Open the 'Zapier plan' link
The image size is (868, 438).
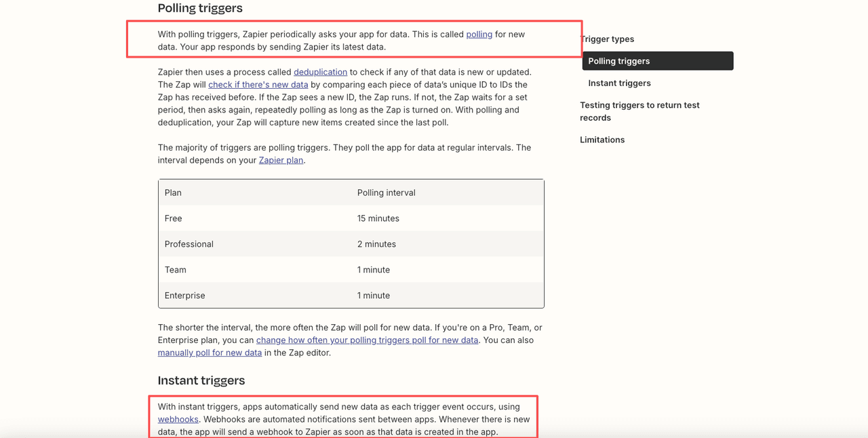281,160
